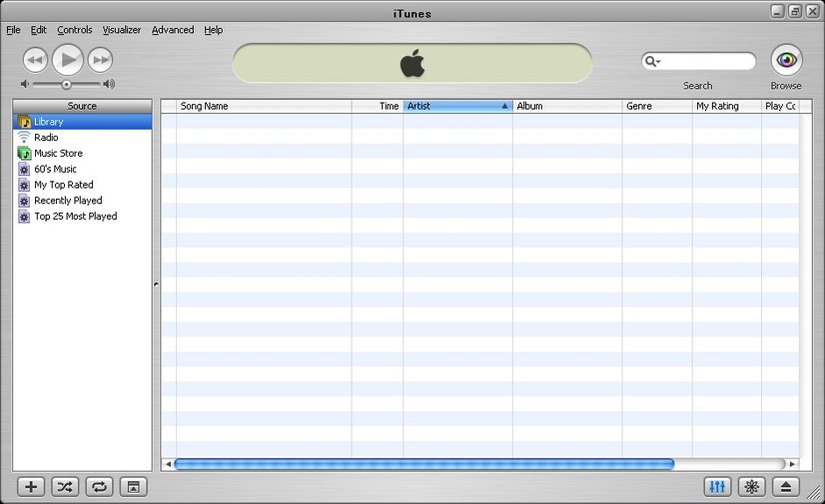The height and width of the screenshot is (504, 825).
Task: Maximize the iTunes window
Action: tap(795, 11)
